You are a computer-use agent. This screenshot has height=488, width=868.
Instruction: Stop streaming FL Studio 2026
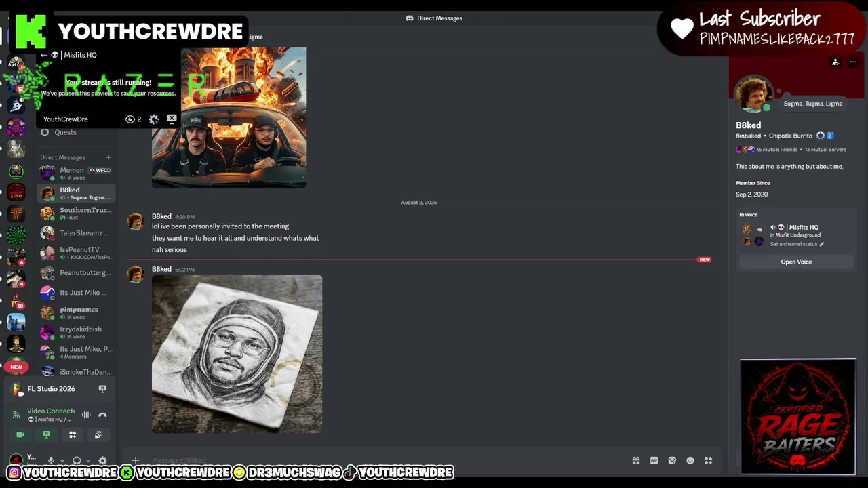tap(102, 389)
